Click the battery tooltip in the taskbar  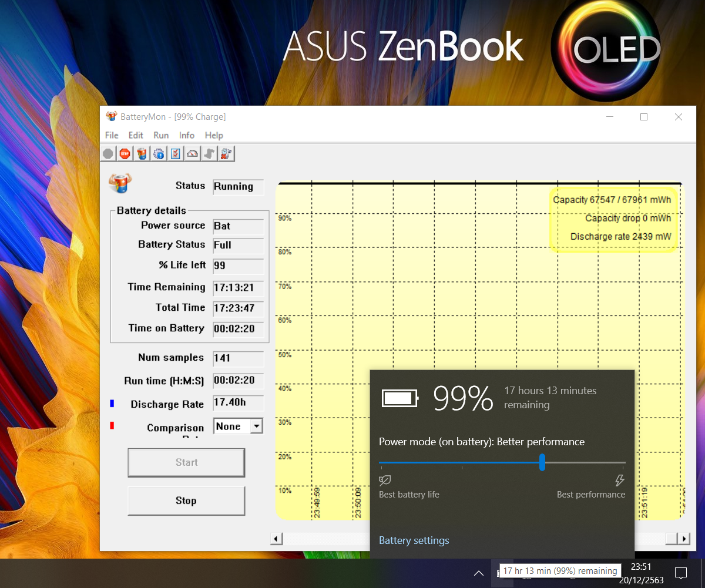pos(560,571)
